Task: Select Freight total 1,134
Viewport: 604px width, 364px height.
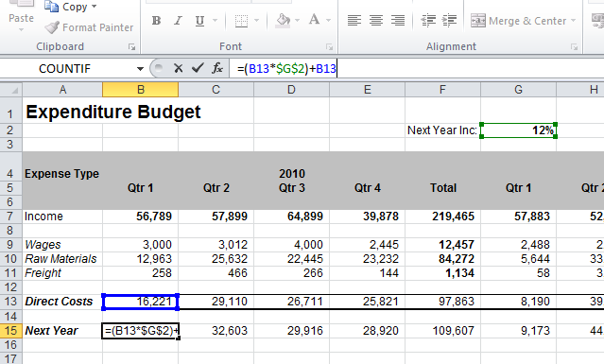Action: 443,273
